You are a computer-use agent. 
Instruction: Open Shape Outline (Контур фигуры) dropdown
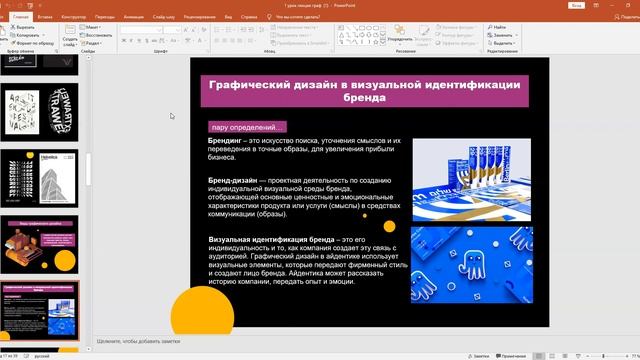[455, 35]
